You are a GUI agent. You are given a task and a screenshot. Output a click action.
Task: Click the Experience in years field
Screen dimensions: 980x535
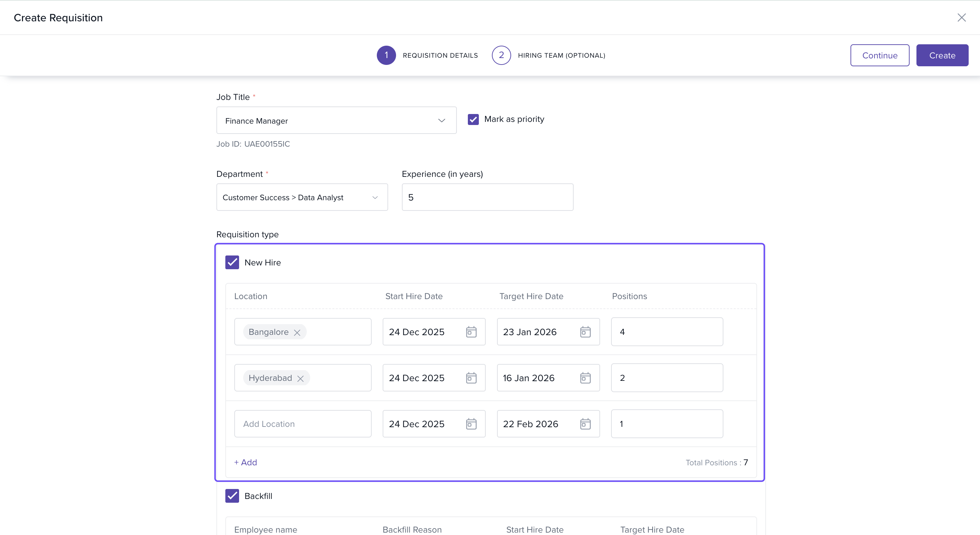point(487,197)
